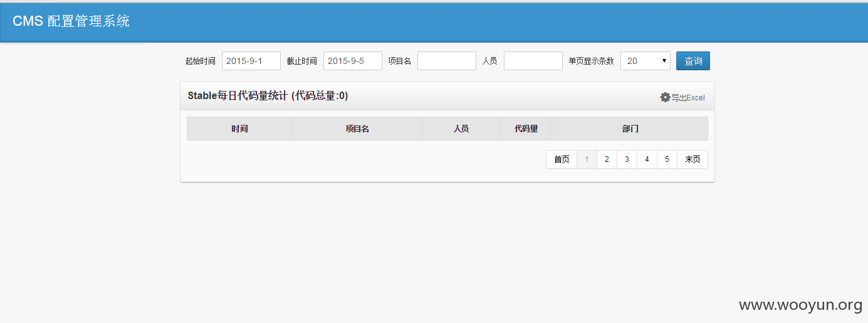
Task: Click the 查询 search button
Action: (x=693, y=61)
